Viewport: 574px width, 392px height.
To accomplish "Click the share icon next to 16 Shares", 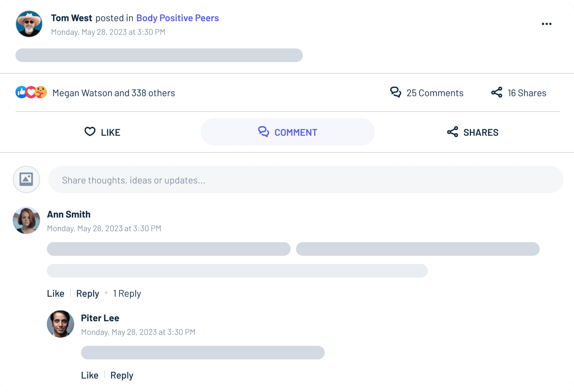I will 497,92.
